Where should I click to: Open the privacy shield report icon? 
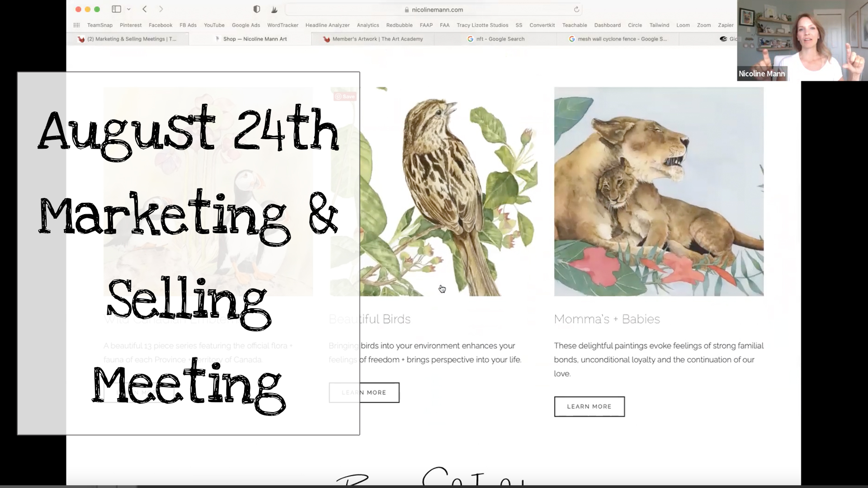257,9
